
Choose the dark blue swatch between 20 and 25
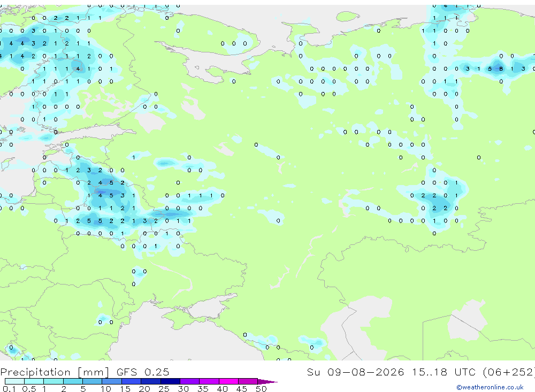click(x=151, y=381)
